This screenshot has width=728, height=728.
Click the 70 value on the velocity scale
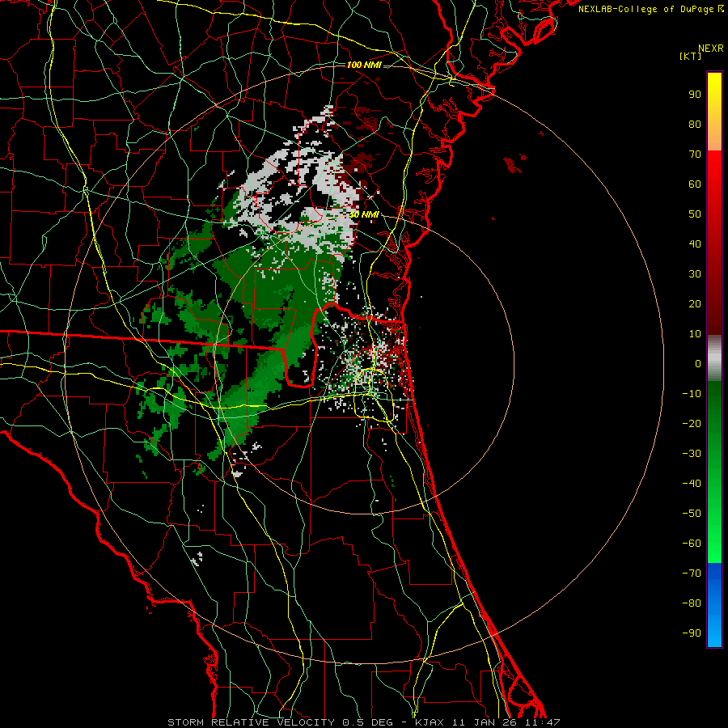pos(695,154)
